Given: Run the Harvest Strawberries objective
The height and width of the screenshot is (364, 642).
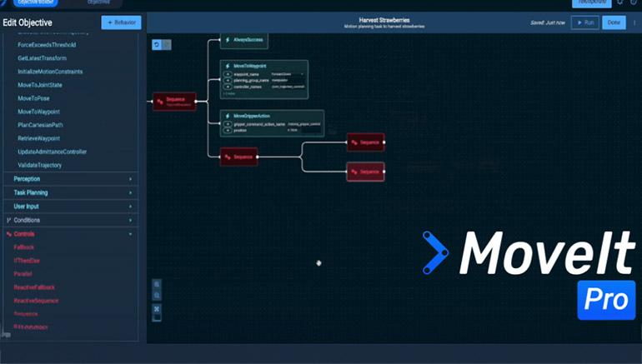Looking at the screenshot, I should point(585,22).
